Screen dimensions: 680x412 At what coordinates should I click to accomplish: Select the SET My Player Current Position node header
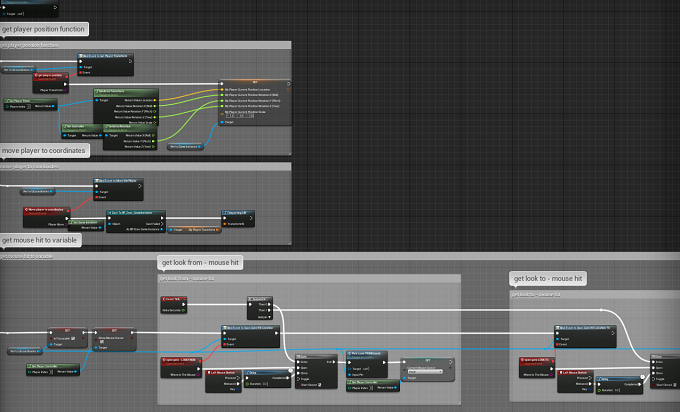255,82
